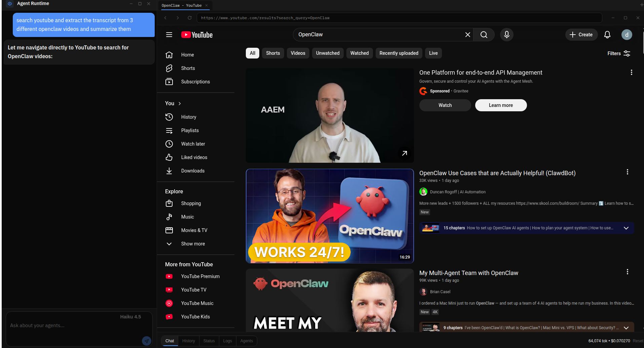Screen dimensions: 644x348
Task: Expand Show more in Explore section
Action: click(x=193, y=244)
